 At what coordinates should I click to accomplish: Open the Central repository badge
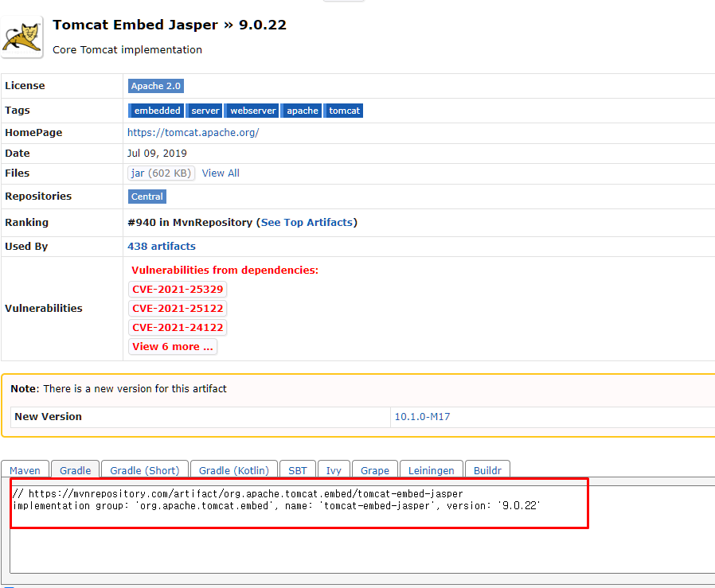click(x=147, y=197)
